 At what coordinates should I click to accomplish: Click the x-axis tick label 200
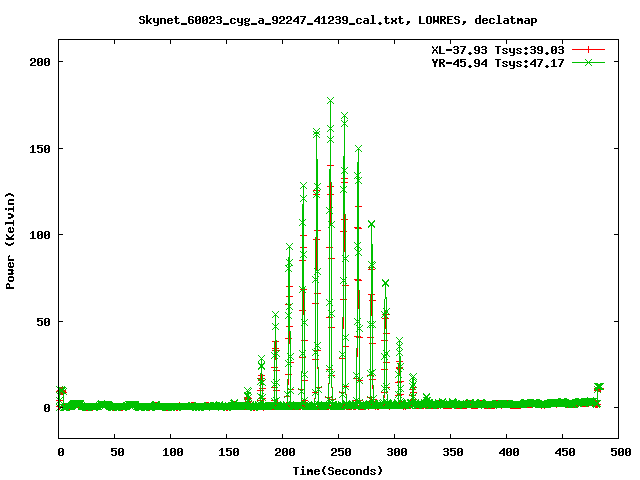[x=285, y=452]
